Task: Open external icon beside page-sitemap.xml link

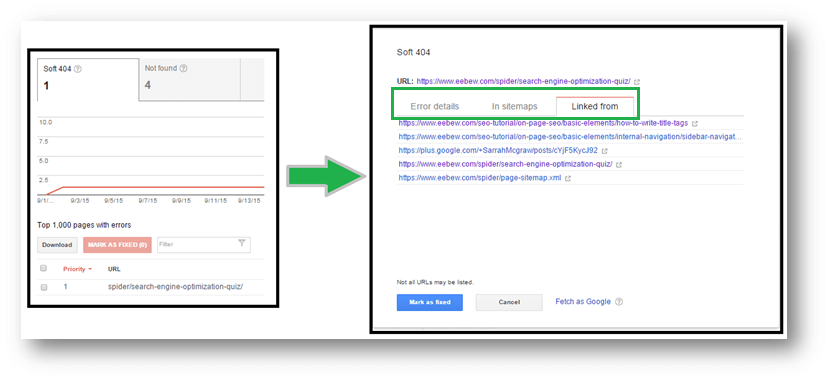Action: (568, 179)
